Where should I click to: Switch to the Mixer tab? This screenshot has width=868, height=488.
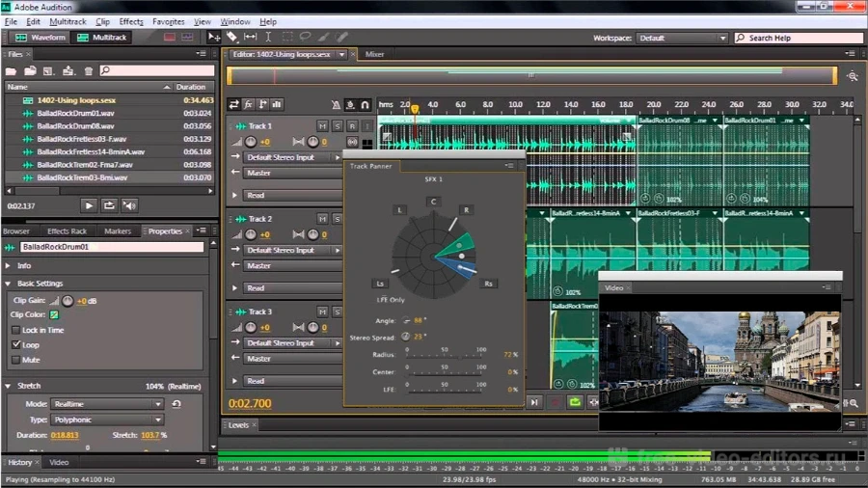coord(375,54)
